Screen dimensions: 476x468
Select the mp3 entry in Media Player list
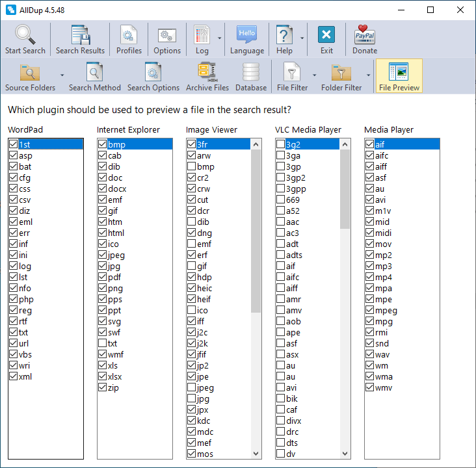pos(383,266)
